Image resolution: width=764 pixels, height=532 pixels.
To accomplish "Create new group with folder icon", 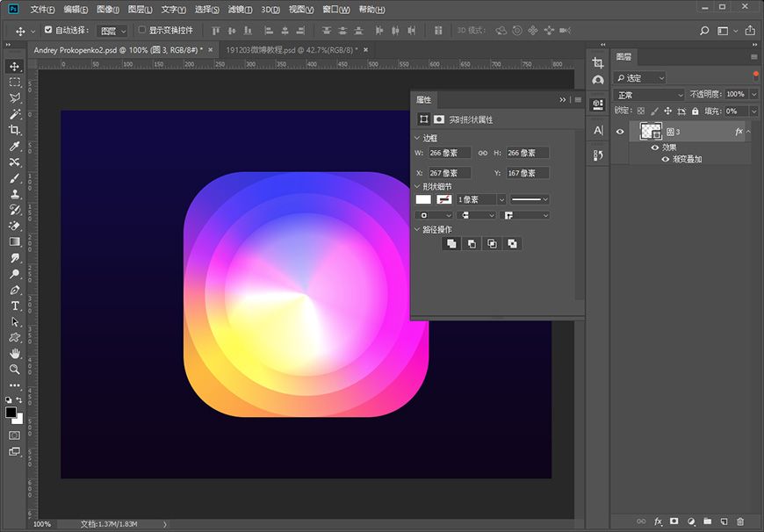I will [x=708, y=521].
